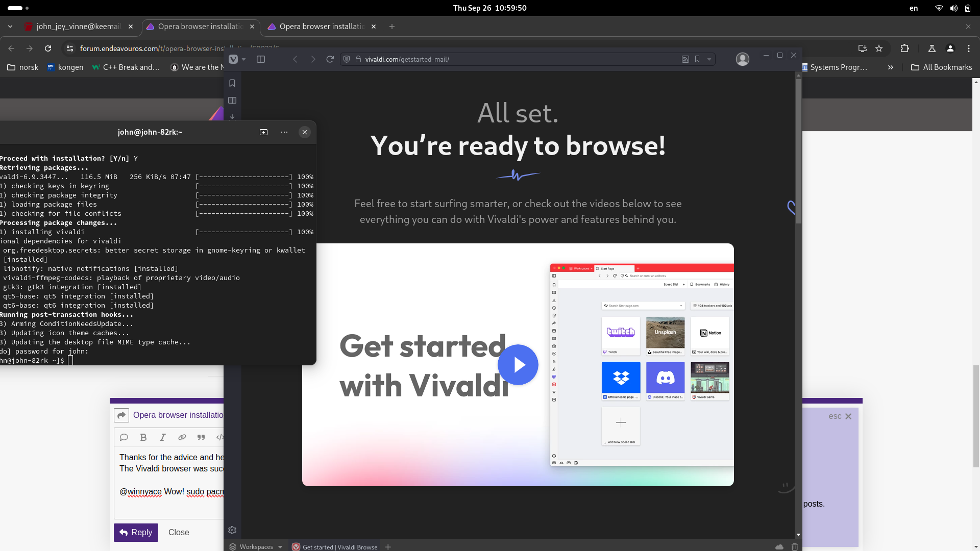The height and width of the screenshot is (551, 980).
Task: Submit the Reply button
Action: click(136, 533)
